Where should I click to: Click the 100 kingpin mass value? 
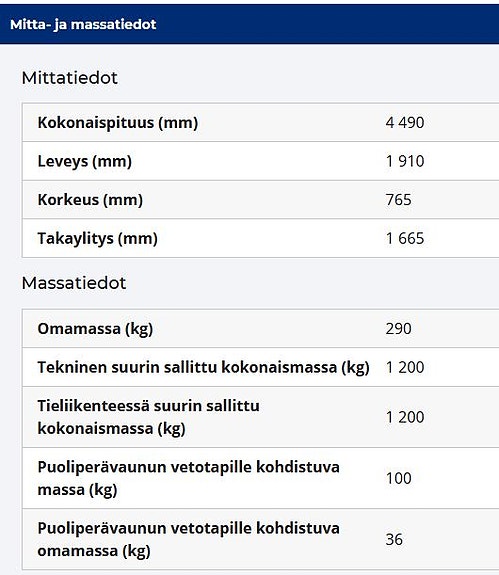(x=399, y=478)
